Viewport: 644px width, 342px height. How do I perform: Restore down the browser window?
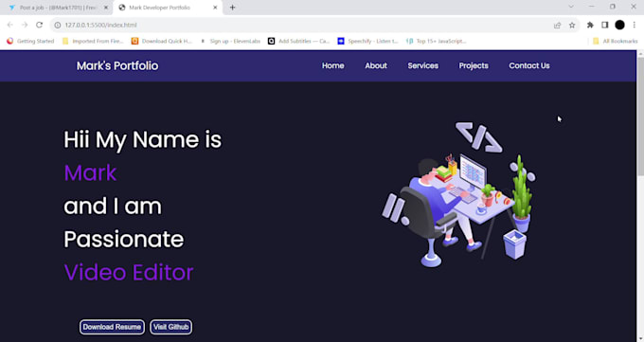(x=613, y=7)
